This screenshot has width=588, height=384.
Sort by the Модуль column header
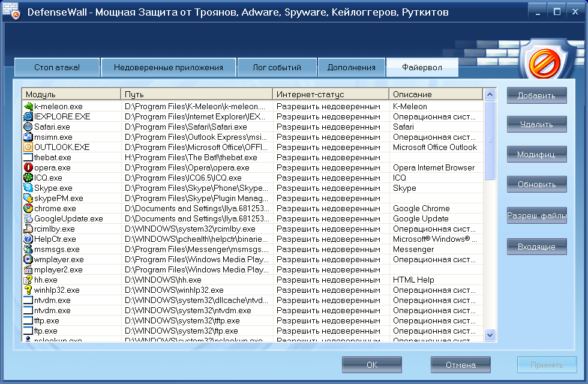[71, 95]
